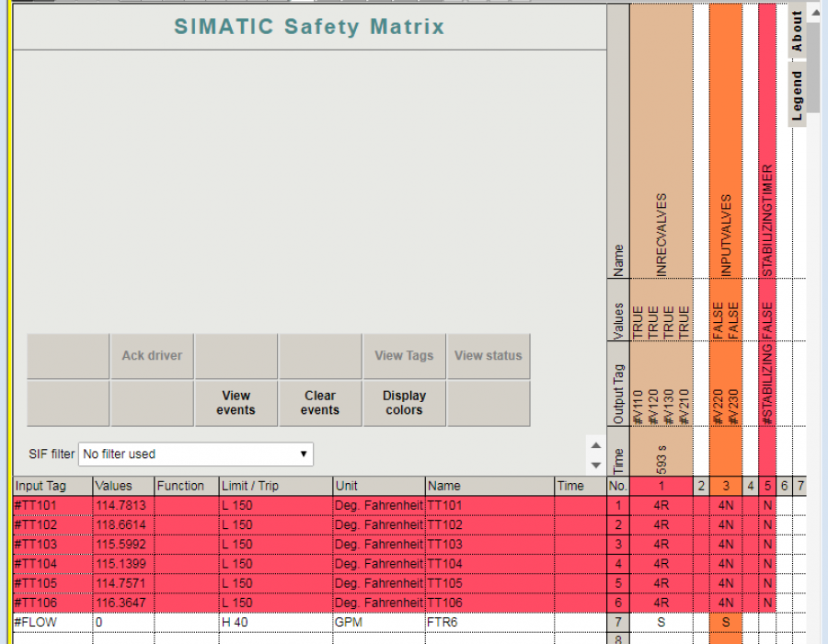Open the View Tags button
The width and height of the screenshot is (828, 644).
coord(404,356)
